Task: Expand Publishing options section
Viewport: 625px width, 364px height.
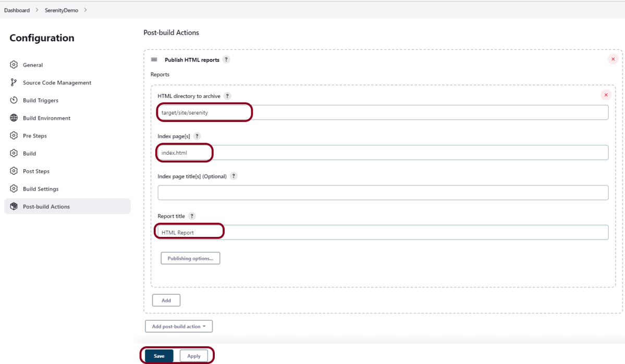Action: point(190,258)
